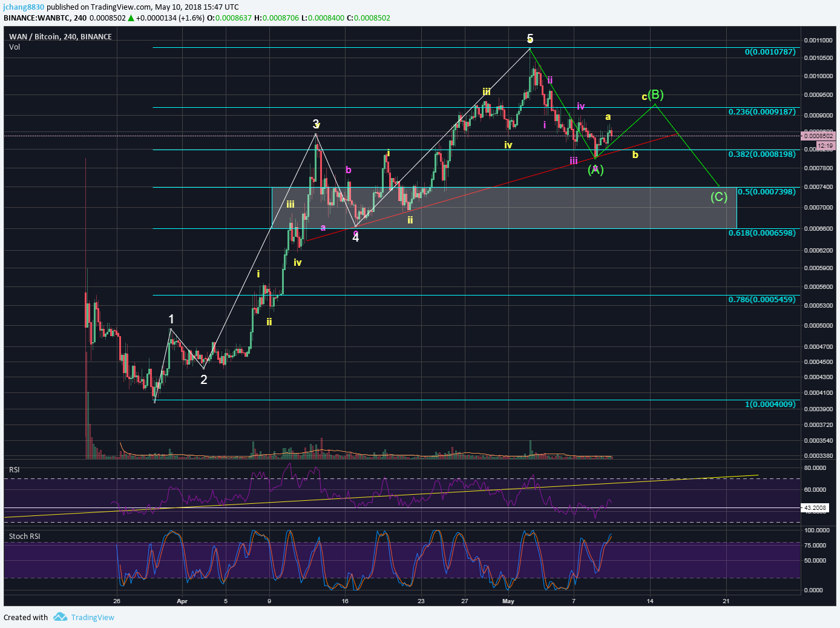
Task: Click the 0.0011000 price axis label
Action: click(x=818, y=41)
